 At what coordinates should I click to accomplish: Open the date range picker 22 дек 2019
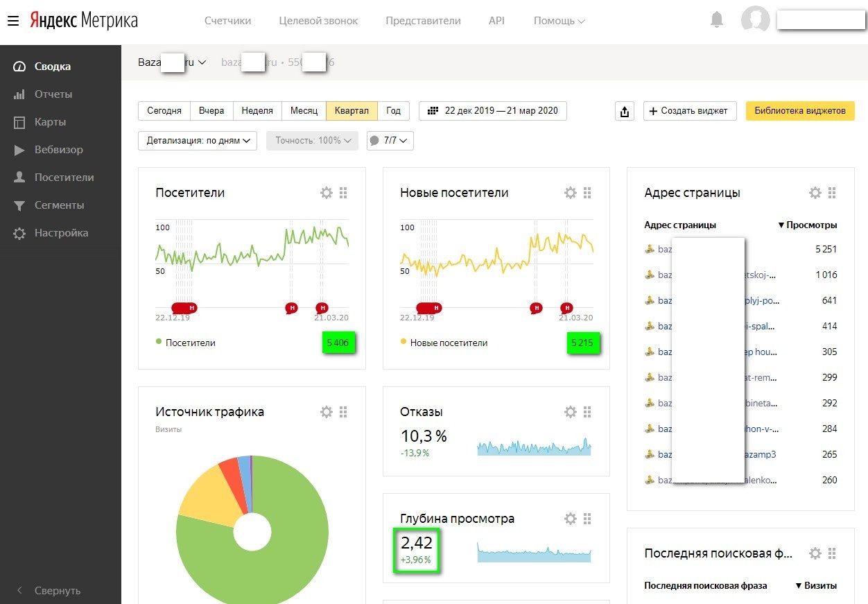(x=492, y=111)
